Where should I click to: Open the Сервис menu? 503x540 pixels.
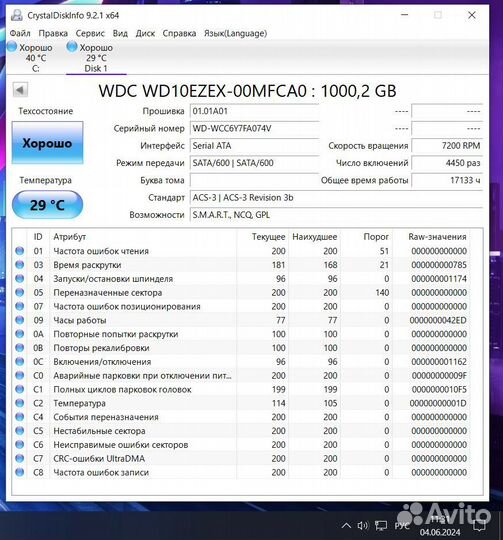coord(90,33)
